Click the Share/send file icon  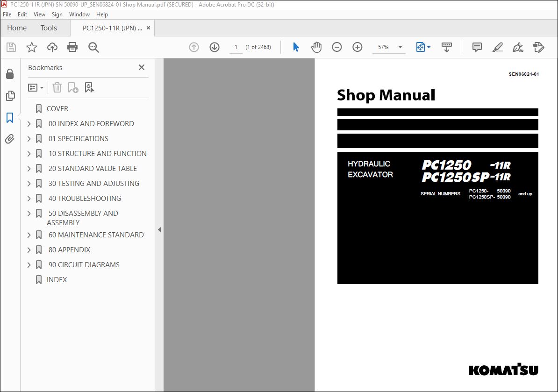539,47
